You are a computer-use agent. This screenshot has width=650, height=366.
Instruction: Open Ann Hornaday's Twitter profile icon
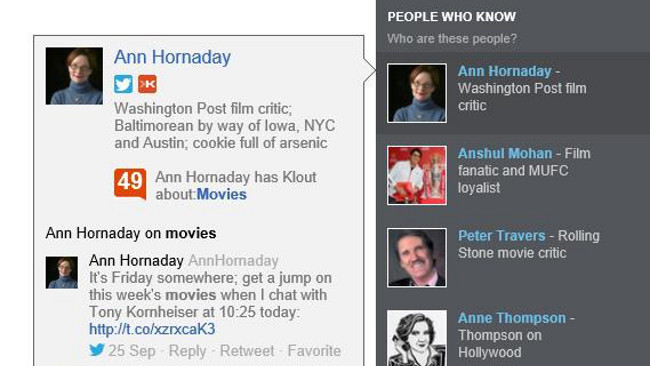(x=124, y=84)
